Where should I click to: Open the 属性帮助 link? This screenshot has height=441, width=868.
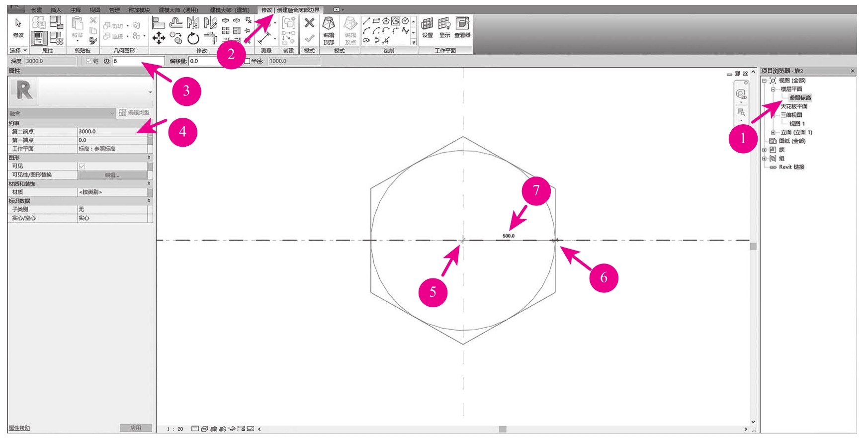click(19, 428)
